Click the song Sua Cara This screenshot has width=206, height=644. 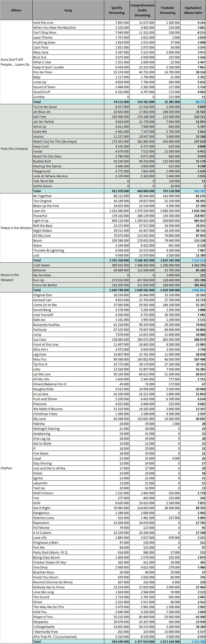(40, 339)
